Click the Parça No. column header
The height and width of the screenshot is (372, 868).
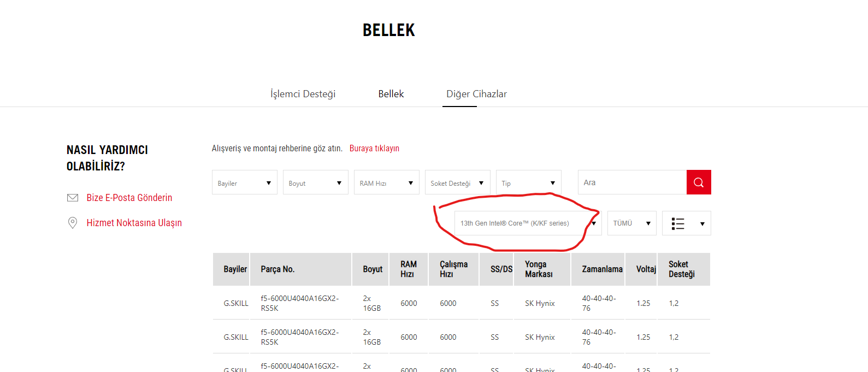click(x=277, y=269)
